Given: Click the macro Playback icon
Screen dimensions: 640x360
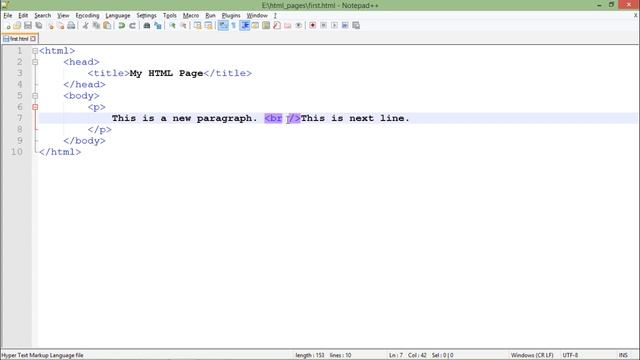Looking at the screenshot, I should coord(334,26).
